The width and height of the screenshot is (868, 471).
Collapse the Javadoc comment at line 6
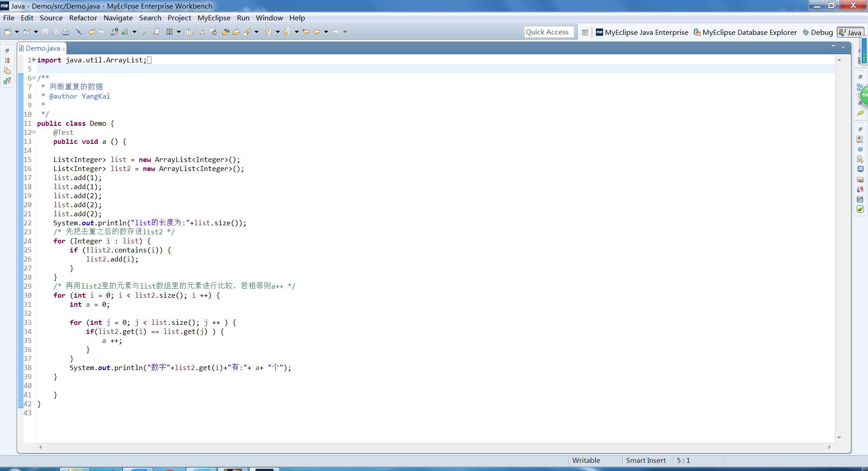click(33, 77)
